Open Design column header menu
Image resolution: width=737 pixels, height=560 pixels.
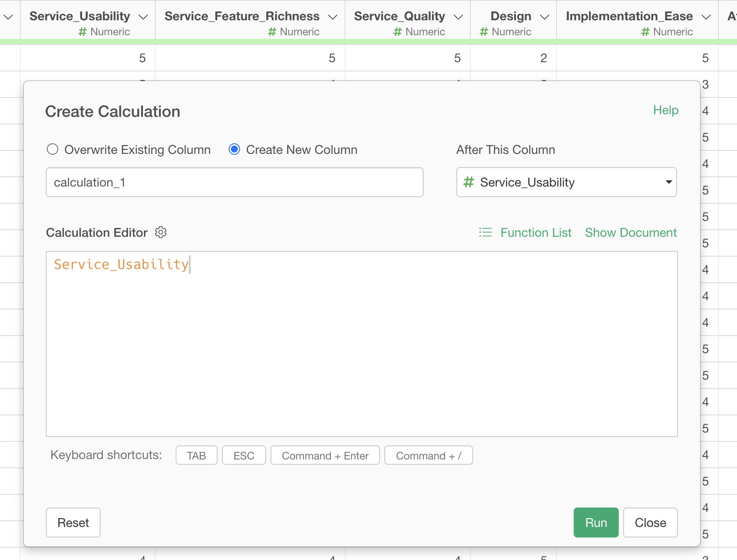coord(545,17)
